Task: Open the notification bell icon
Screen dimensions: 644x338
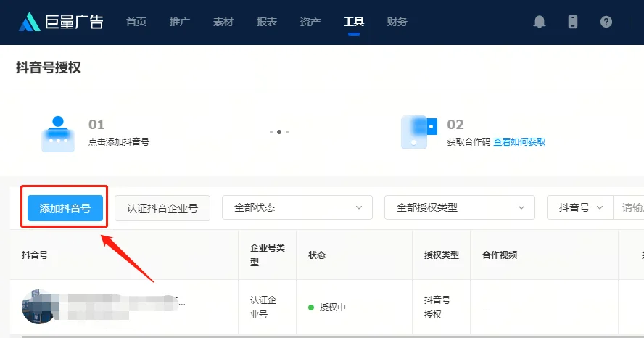Action: [x=539, y=22]
